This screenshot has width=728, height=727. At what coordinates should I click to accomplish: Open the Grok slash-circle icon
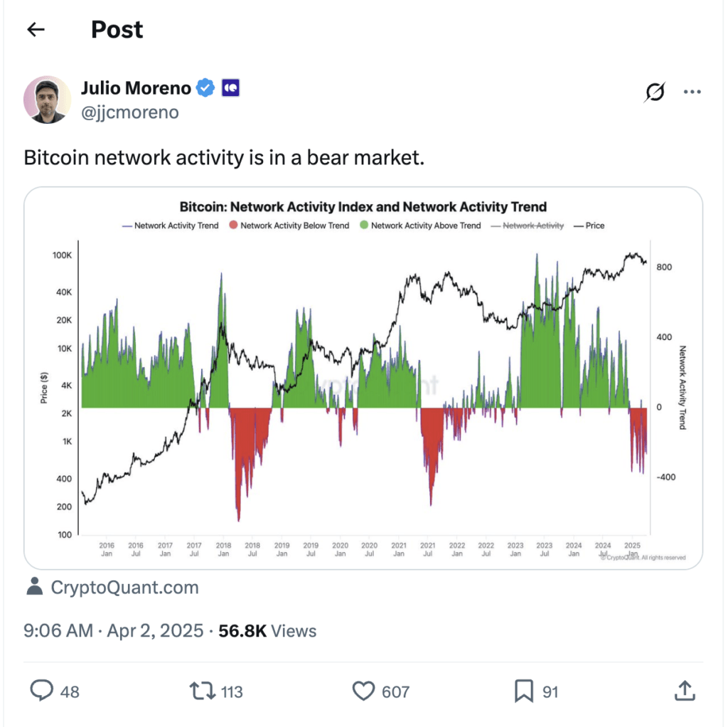(655, 92)
